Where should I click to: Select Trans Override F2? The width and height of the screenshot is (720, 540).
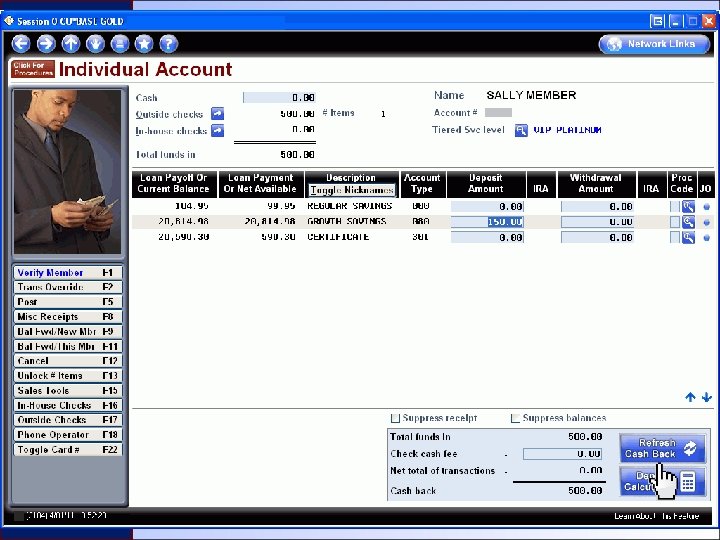pos(68,287)
